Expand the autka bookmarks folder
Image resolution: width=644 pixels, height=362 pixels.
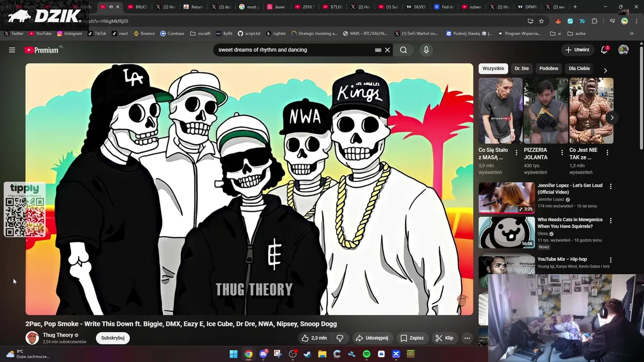[x=576, y=34]
